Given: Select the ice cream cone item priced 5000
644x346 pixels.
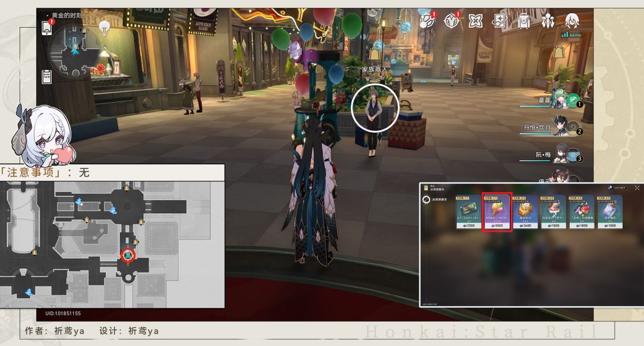Looking at the screenshot, I should pyautogui.click(x=497, y=212).
